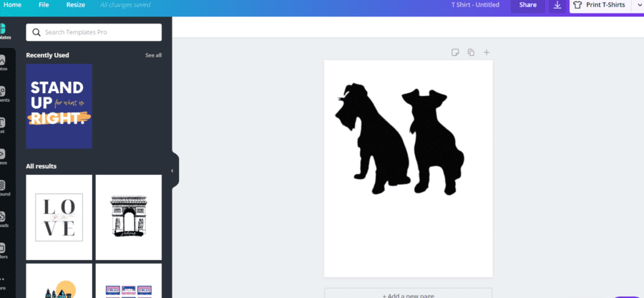Select the city skyline sun template thumbnail
This screenshot has width=644, height=298.
pos(59,281)
